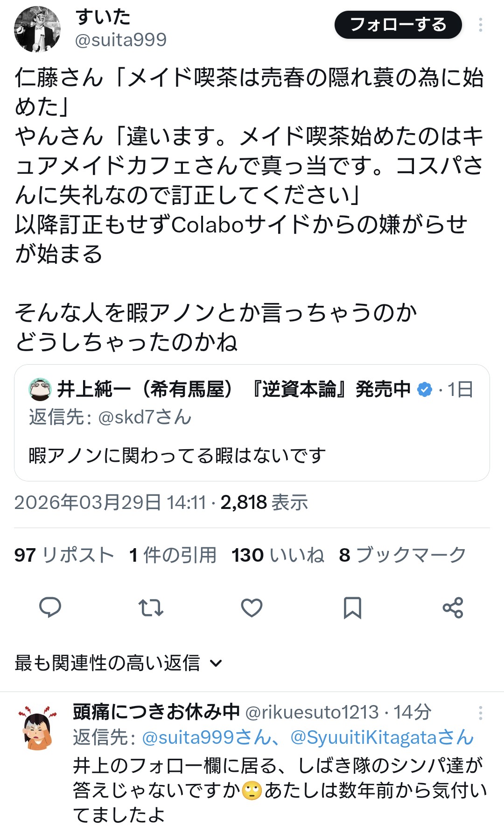Tap the repost arrows icon
The width and height of the screenshot is (504, 833).
click(151, 607)
